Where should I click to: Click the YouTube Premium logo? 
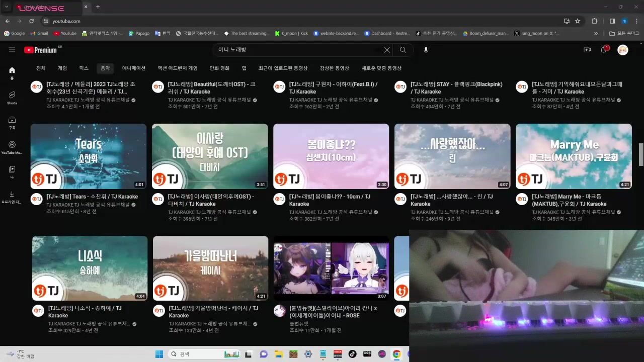[40, 50]
